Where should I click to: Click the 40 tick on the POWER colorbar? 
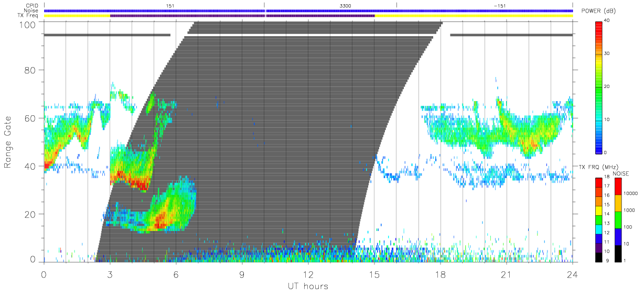point(608,20)
